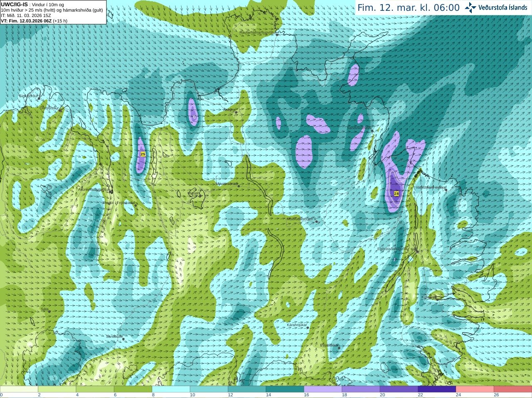This screenshot has height=398, width=532.
Task: Click the Kárahnjúkar station marker
Action: (308, 327)
